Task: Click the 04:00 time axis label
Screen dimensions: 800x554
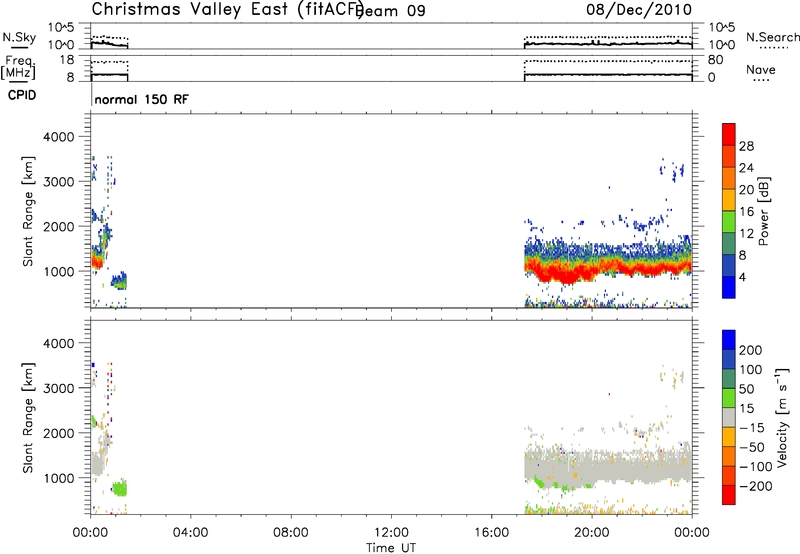Action: (191, 533)
